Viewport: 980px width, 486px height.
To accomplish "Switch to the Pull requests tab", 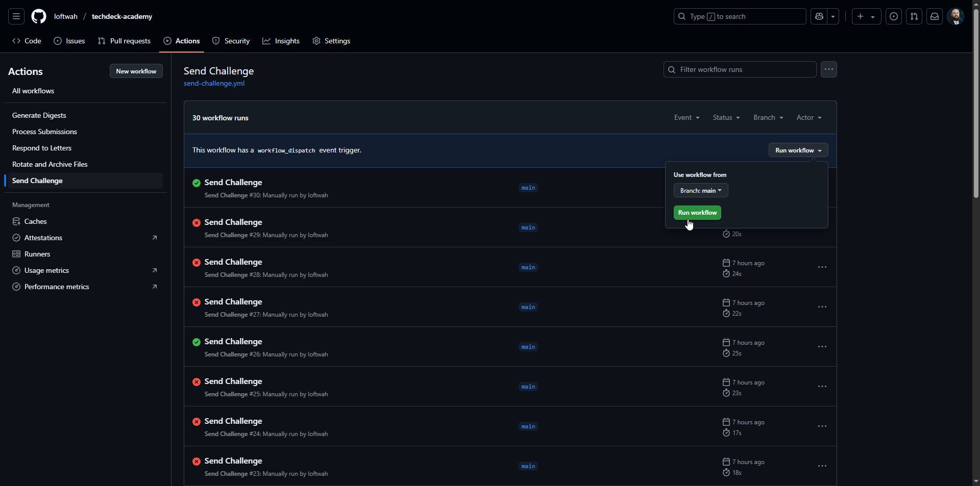I will coord(124,41).
